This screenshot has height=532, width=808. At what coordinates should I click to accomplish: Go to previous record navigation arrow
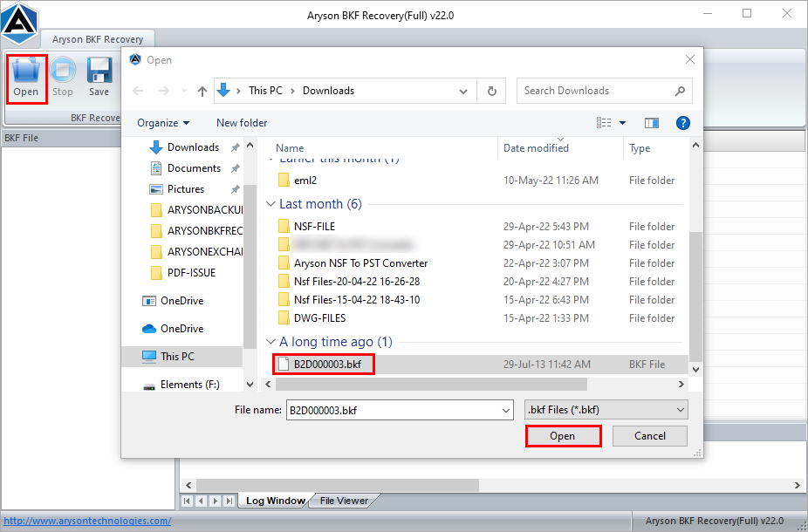[202, 501]
